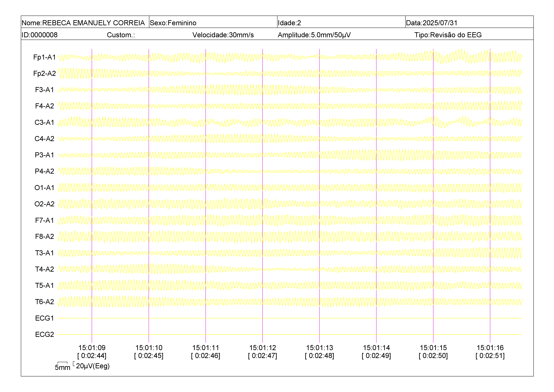Image resolution: width=554 pixels, height=392 pixels.
Task: Select the F3-A1 channel label
Action: (x=44, y=90)
